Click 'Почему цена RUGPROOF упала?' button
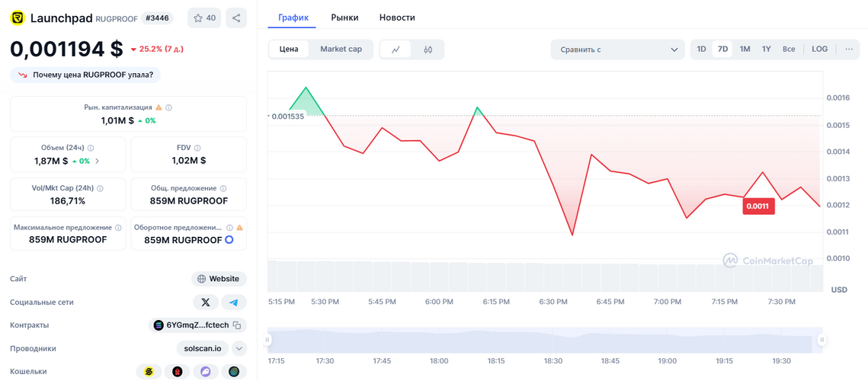Viewport: 868px width, 381px height. [85, 75]
